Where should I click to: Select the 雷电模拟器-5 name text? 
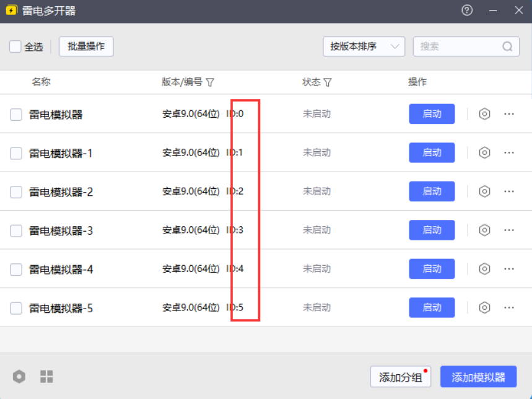coord(61,309)
